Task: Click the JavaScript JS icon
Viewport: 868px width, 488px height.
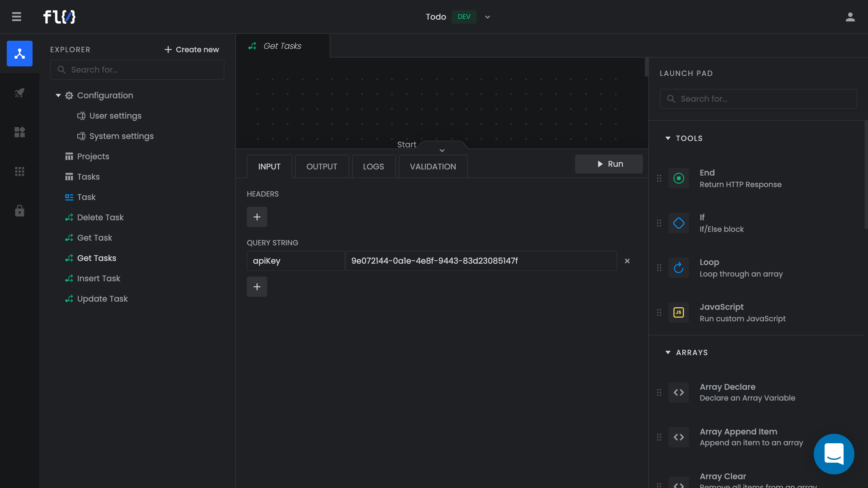Action: (679, 312)
